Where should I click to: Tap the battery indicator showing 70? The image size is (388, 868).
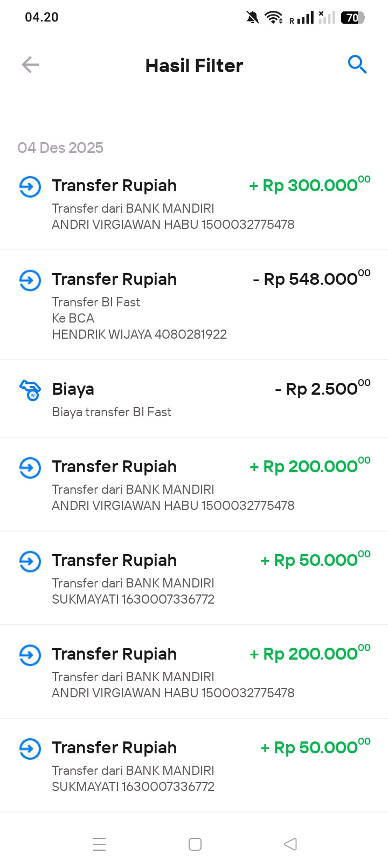(353, 18)
